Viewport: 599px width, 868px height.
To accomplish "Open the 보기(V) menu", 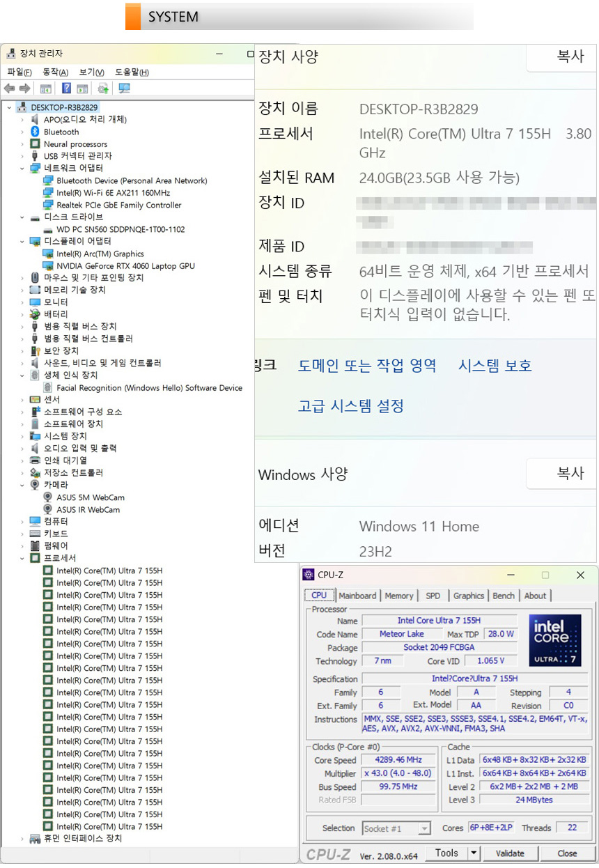I will (x=92, y=72).
